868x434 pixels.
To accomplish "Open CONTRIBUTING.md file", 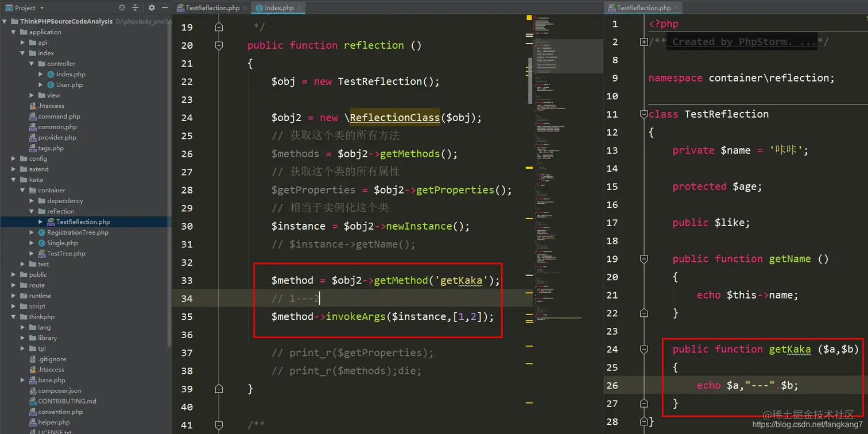I will point(67,401).
